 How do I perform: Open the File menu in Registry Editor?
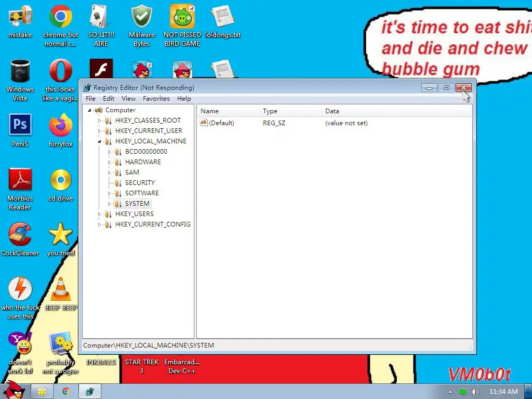[90, 98]
